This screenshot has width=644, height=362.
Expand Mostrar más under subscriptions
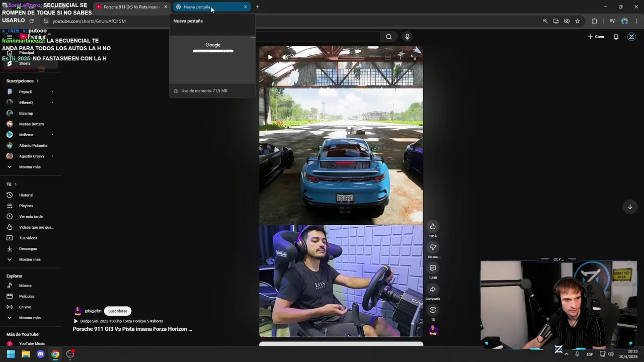click(30, 167)
